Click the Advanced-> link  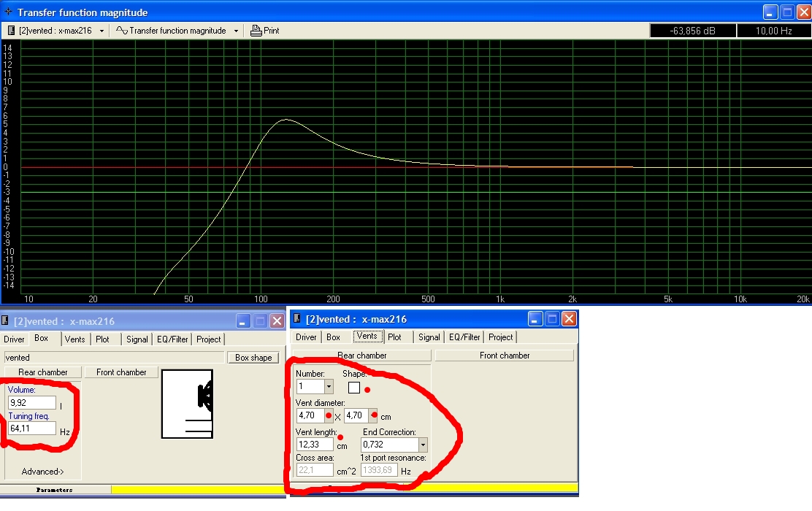point(42,472)
